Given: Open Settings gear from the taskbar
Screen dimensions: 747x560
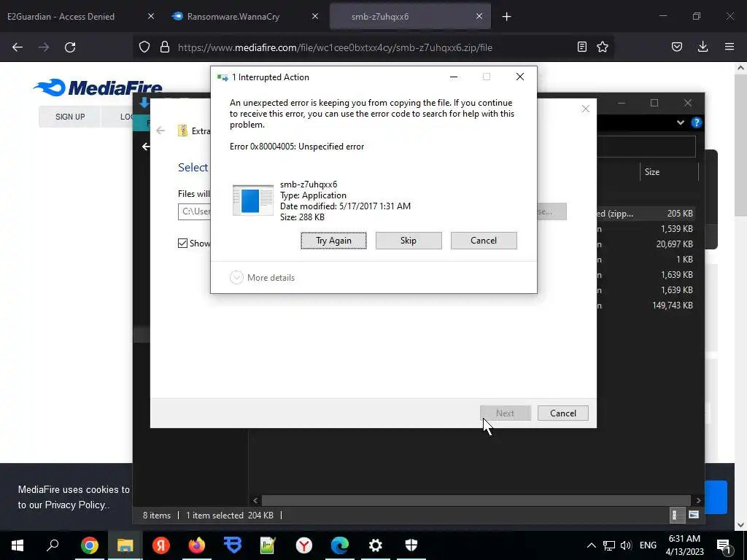Looking at the screenshot, I should (376, 545).
